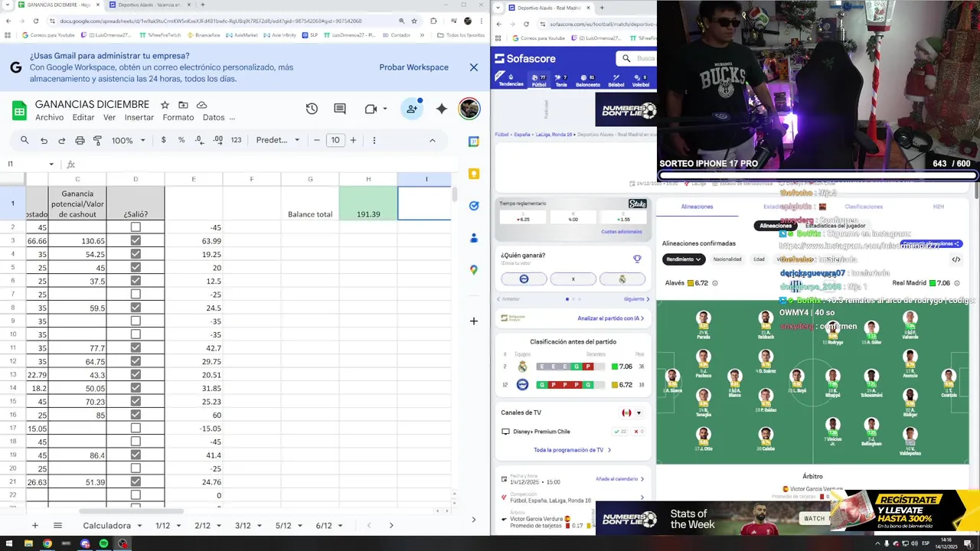Star the GANANCIAS DICIEMBRE document
Screen dimensions: 980x551
[x=165, y=105]
